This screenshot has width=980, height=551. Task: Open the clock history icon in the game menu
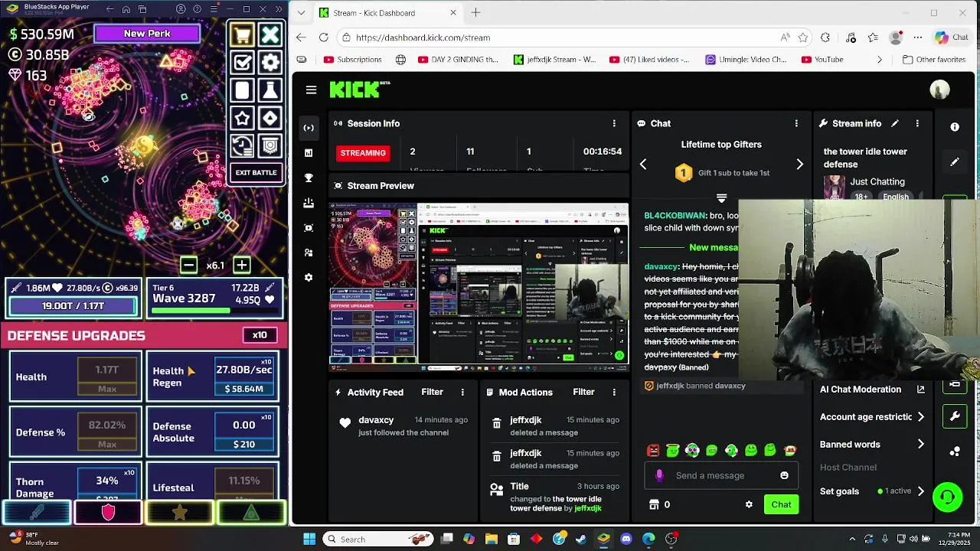pyautogui.click(x=243, y=145)
